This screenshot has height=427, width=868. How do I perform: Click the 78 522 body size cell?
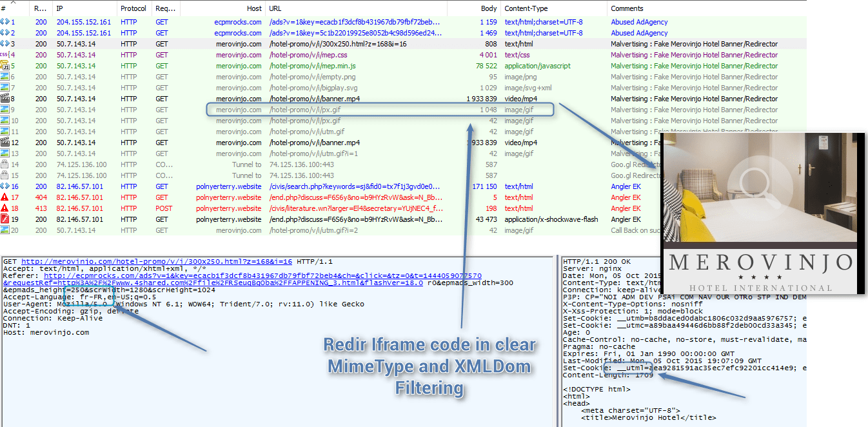point(486,66)
